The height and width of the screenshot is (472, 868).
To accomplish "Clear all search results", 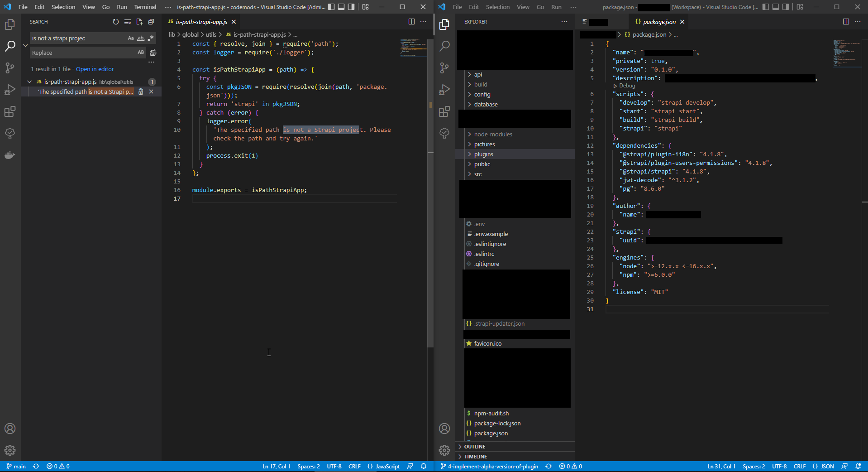I will click(x=127, y=22).
